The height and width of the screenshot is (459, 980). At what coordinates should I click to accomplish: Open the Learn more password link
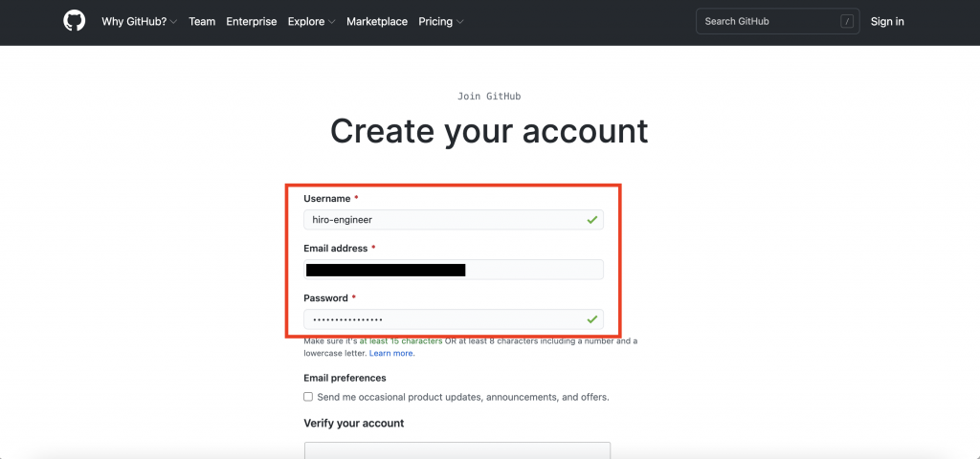[390, 353]
